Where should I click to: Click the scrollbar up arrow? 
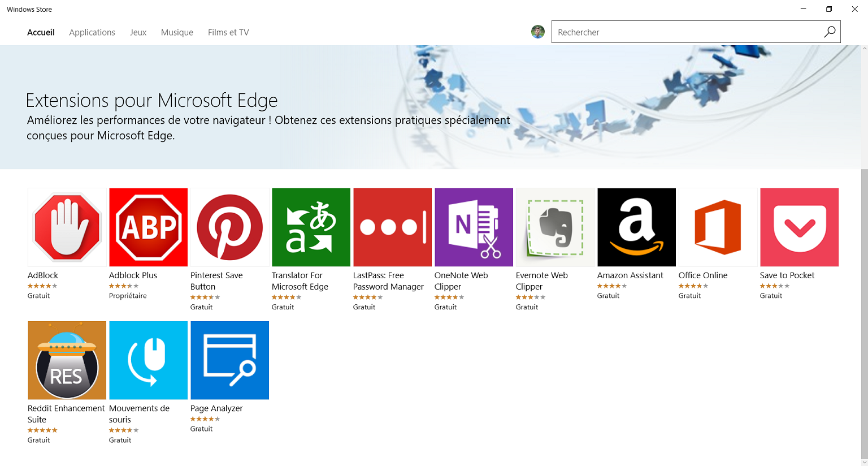click(864, 49)
